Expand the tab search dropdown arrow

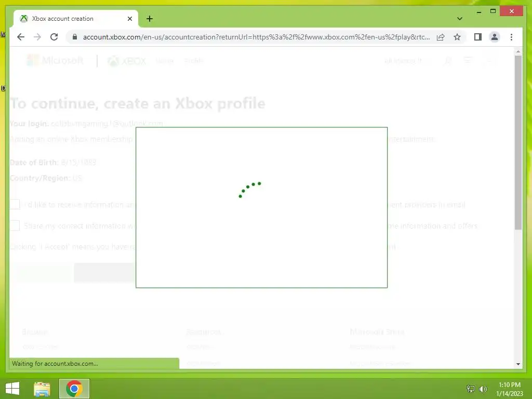(460, 19)
